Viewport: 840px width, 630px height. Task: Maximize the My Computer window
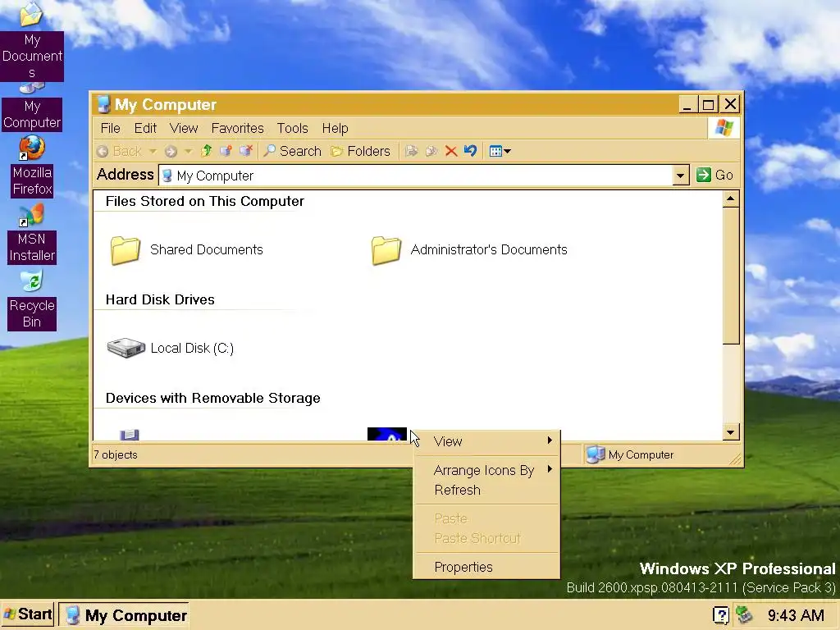(x=708, y=104)
